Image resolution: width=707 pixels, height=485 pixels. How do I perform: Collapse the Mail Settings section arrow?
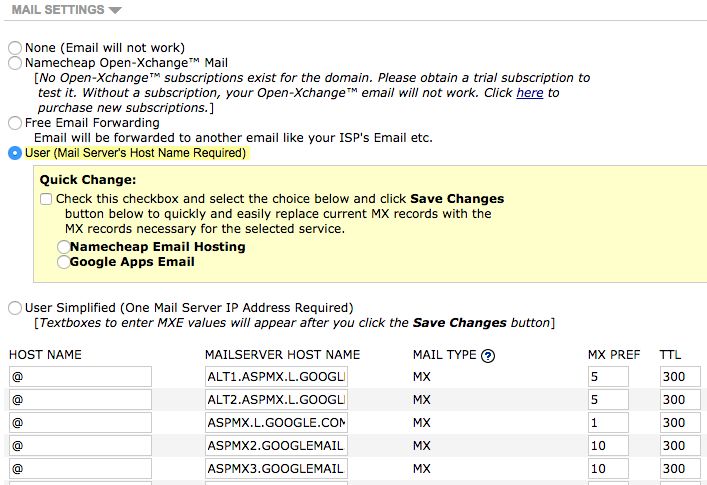[115, 10]
